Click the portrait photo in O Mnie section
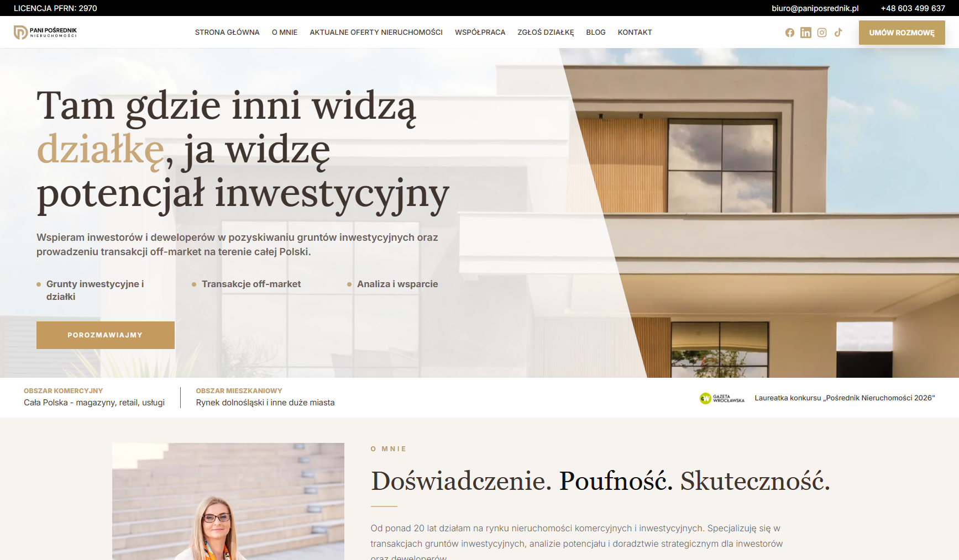The height and width of the screenshot is (560, 959). [x=228, y=501]
